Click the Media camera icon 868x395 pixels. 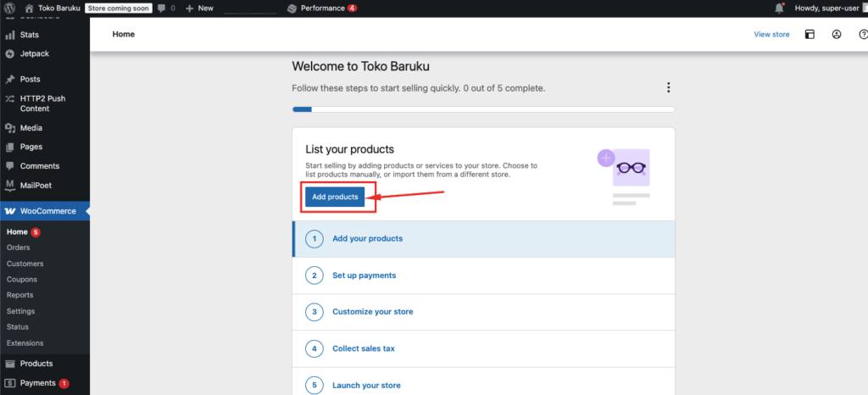click(x=9, y=128)
